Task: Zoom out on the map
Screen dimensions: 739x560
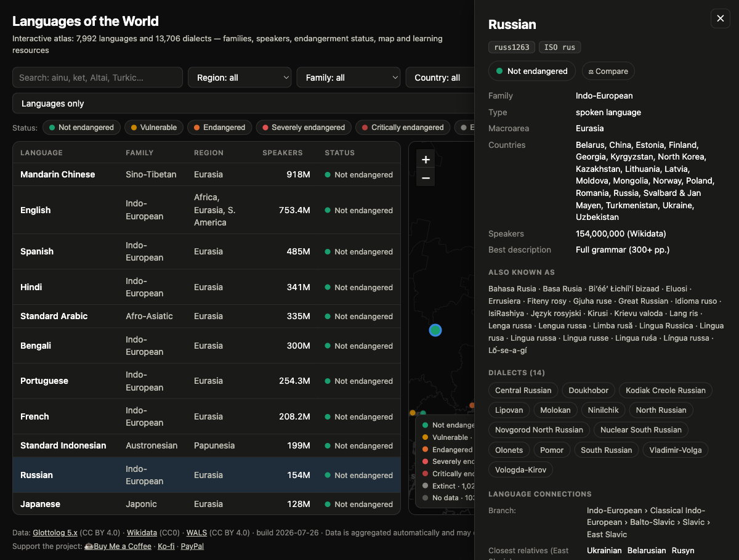Action: [426, 178]
